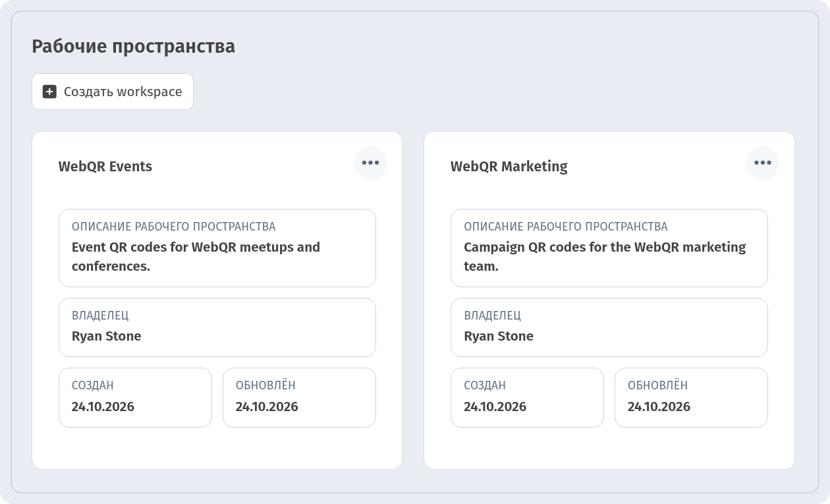Viewport: 830px width, 504px height.
Task: Click the WebQR Events description box
Action: (217, 248)
